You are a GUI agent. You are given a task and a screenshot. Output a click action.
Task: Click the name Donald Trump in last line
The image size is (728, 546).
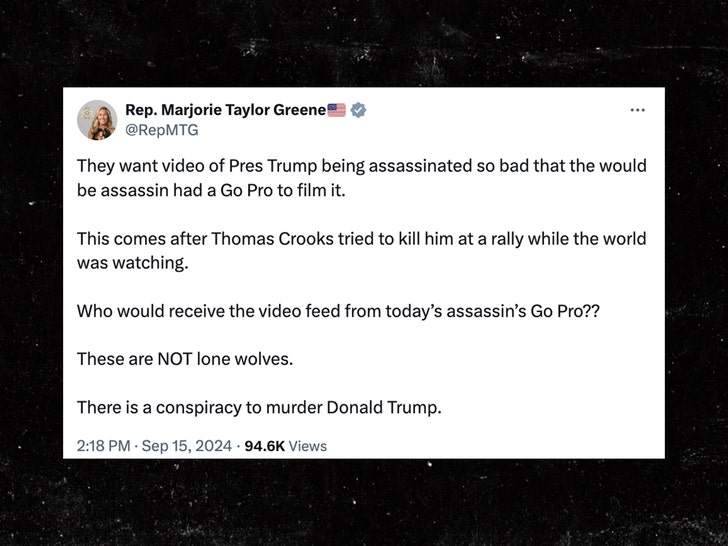[x=389, y=407]
